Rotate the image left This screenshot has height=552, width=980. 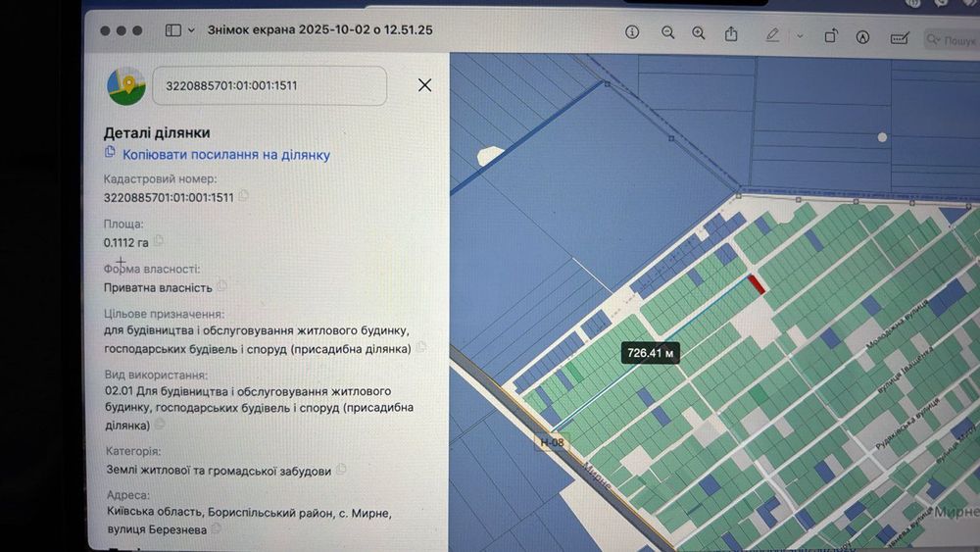point(830,36)
